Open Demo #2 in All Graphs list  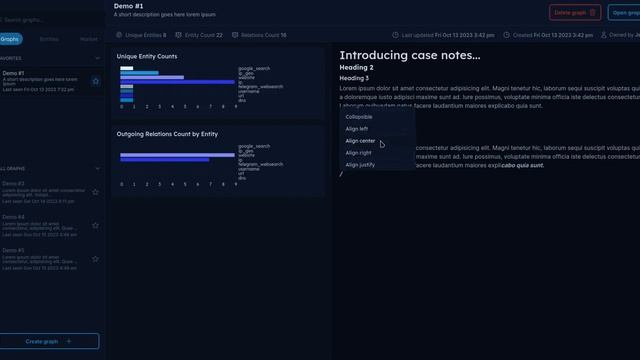click(44, 192)
